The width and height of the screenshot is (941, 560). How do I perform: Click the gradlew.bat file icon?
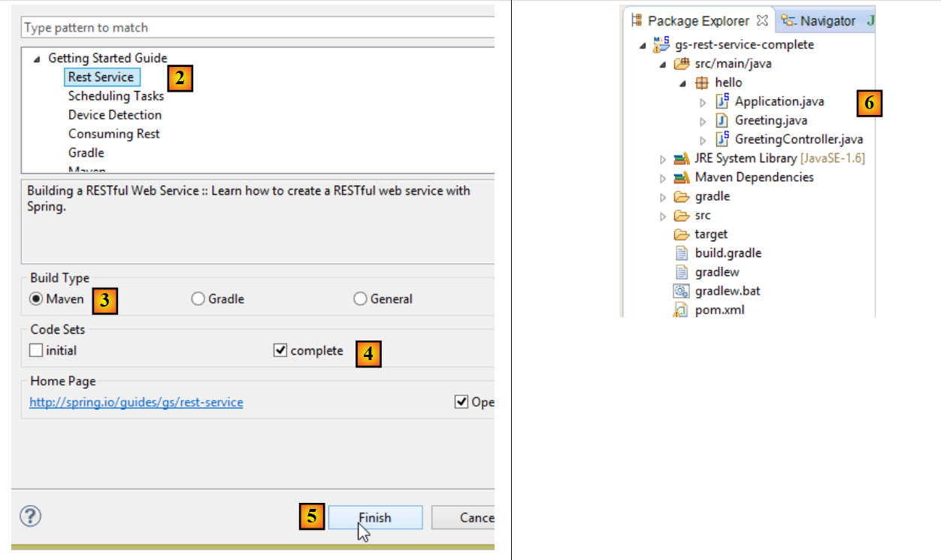point(682,291)
